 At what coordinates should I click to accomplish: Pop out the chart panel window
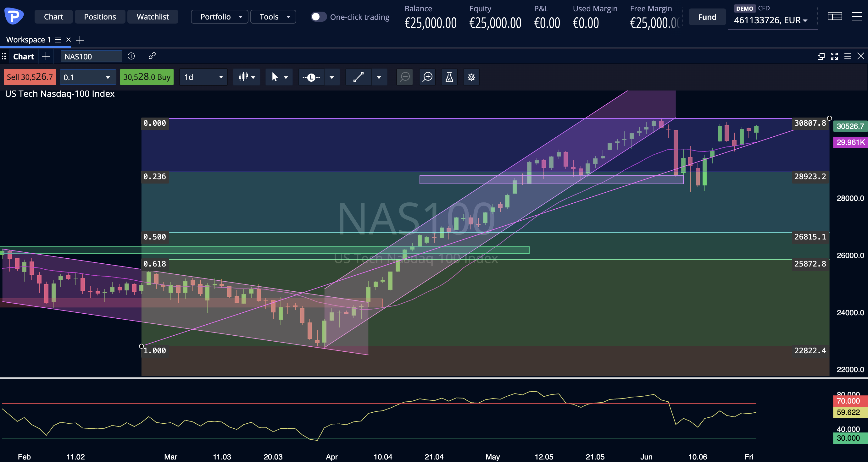pyautogui.click(x=821, y=56)
